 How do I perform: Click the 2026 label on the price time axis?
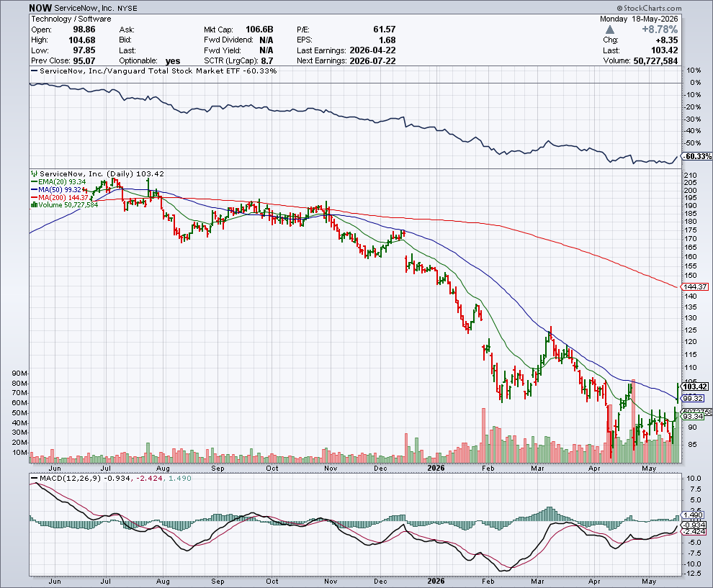click(x=436, y=468)
